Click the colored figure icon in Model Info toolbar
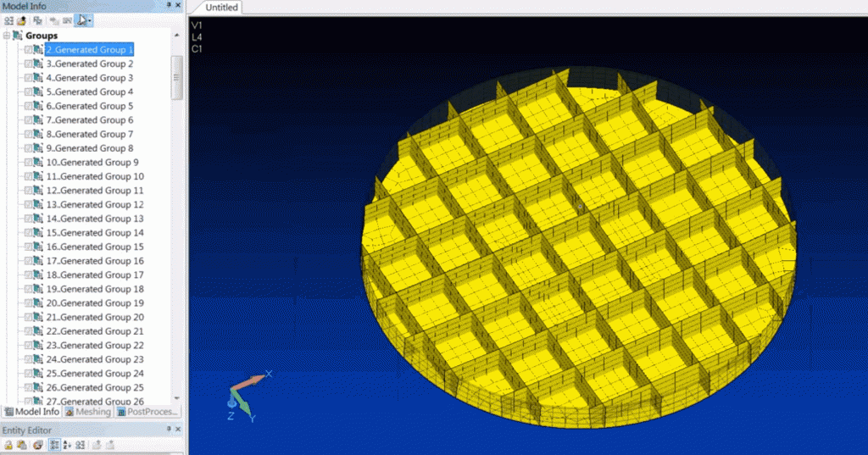Screen dimensions: 868x455 pyautogui.click(x=21, y=20)
